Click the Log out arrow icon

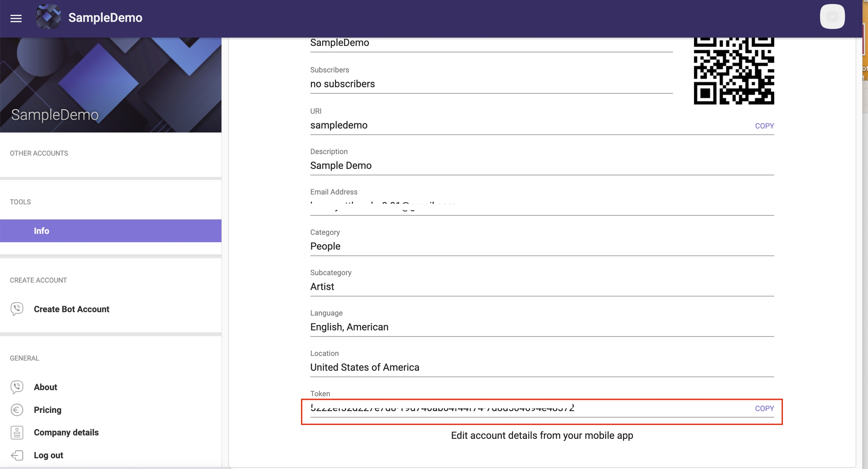click(17, 455)
